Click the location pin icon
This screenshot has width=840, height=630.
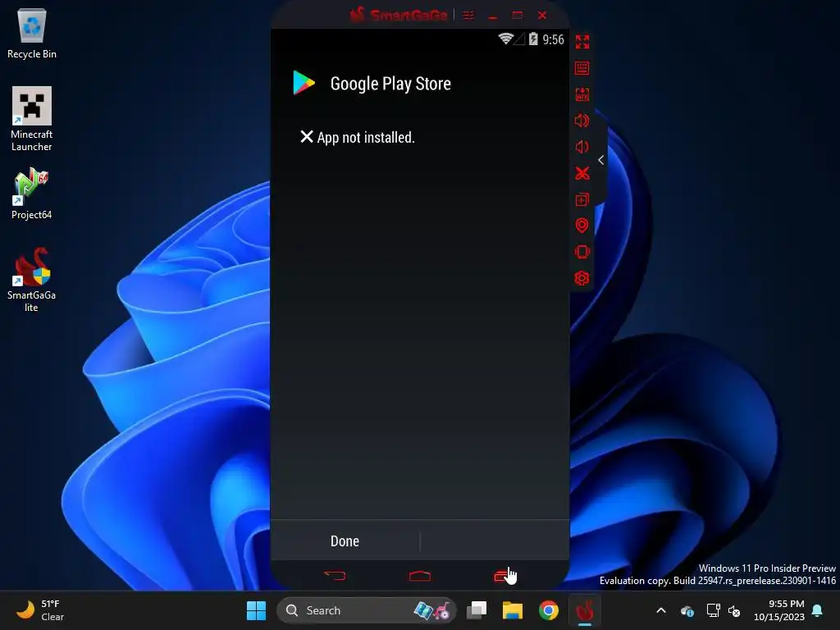(x=582, y=226)
